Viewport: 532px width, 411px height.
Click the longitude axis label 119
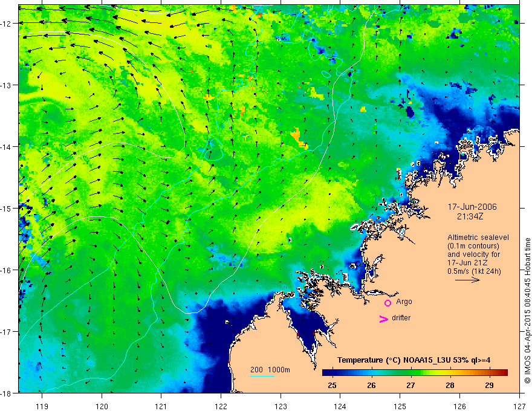(42, 406)
